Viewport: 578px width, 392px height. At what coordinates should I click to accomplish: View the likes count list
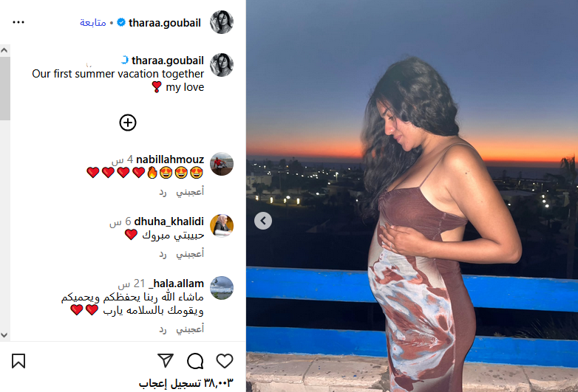[186, 383]
